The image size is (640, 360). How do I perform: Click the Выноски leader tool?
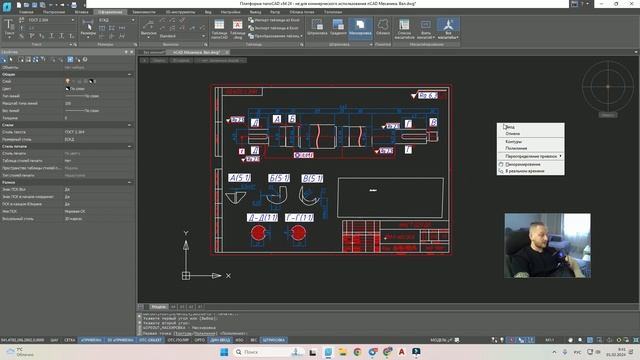click(149, 29)
